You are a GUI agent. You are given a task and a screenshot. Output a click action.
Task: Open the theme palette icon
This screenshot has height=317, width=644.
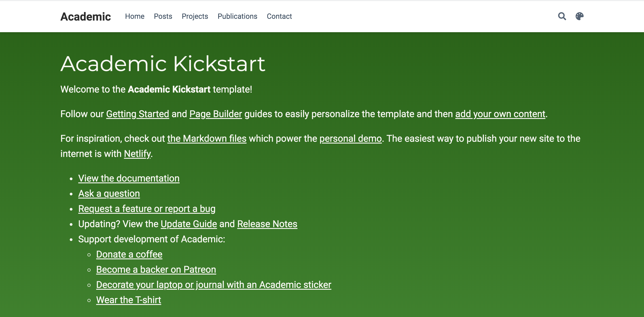pos(579,16)
